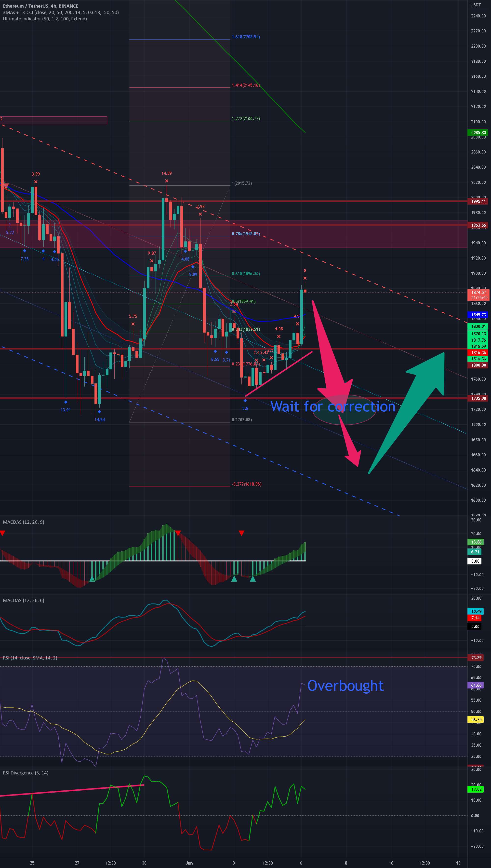Click the 1(2015.73) Fibonacci label
Viewport: 491px width, 868px height.
pos(242,183)
